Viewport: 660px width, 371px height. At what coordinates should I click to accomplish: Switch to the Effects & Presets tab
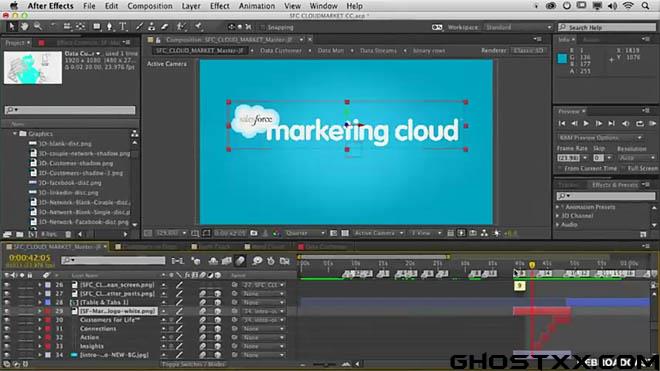[x=615, y=185]
